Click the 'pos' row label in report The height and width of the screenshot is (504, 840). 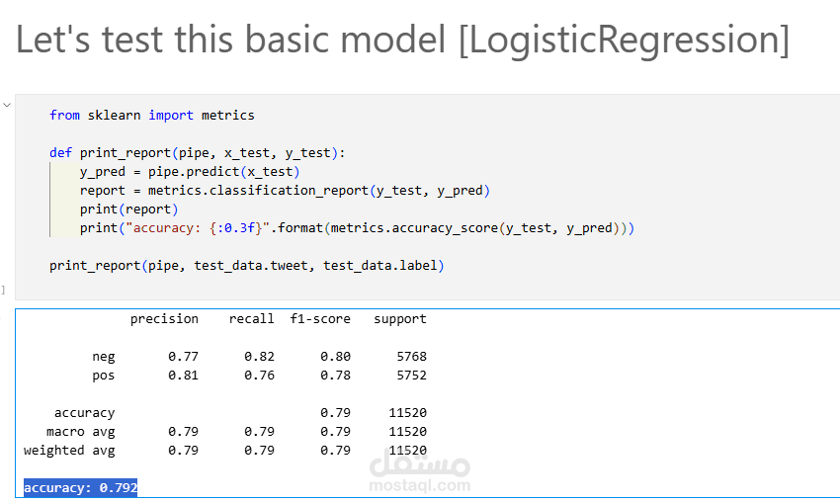pyautogui.click(x=103, y=376)
